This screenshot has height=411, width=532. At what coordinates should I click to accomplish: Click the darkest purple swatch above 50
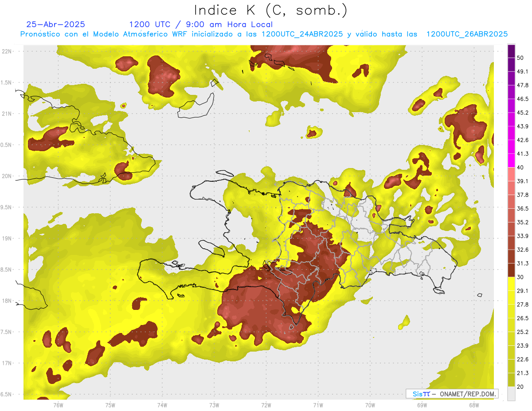[x=511, y=51]
